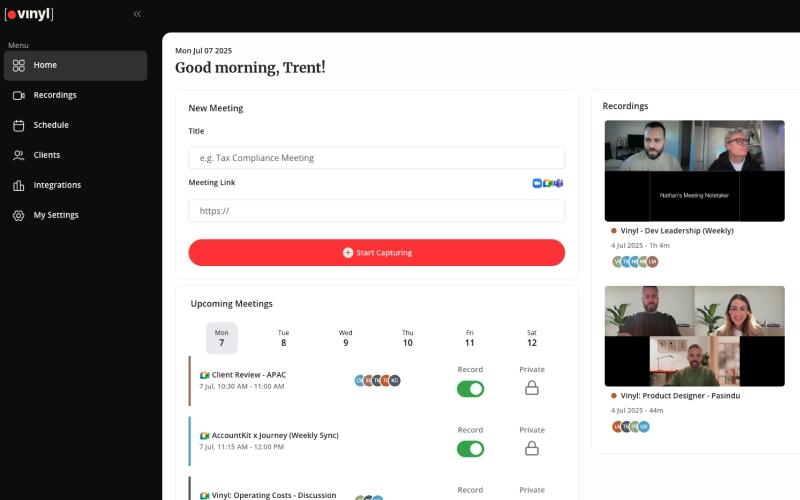Open the Clients section
800x500 pixels.
76,155
